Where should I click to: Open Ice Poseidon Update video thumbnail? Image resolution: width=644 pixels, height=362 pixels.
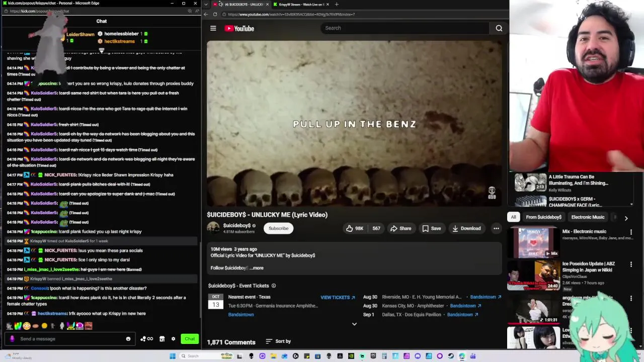(x=533, y=275)
